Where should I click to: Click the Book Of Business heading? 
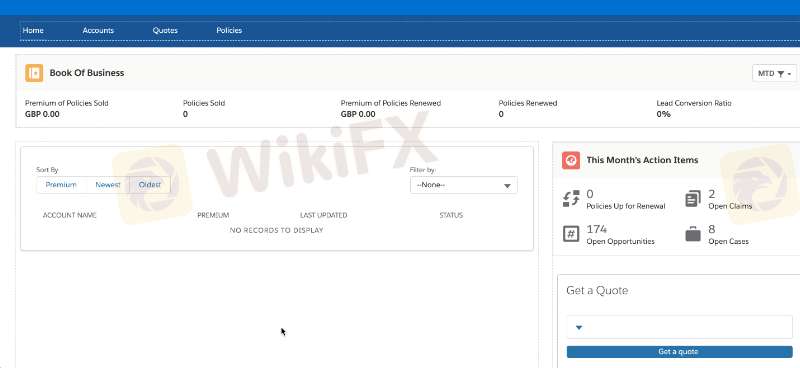(87, 73)
